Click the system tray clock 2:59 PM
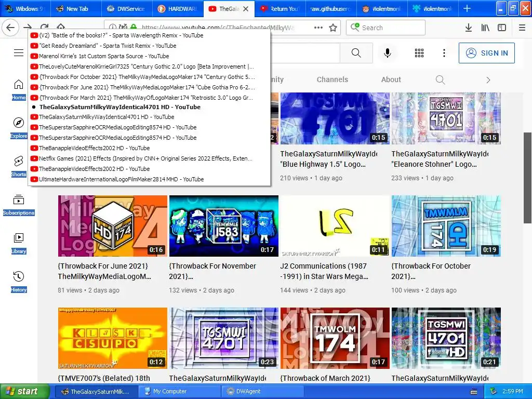The width and height of the screenshot is (532, 399). (512, 391)
